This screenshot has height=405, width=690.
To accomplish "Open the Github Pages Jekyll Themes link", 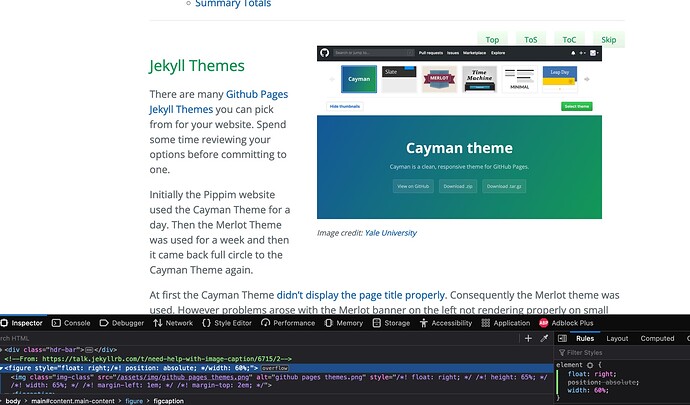I will [219, 102].
